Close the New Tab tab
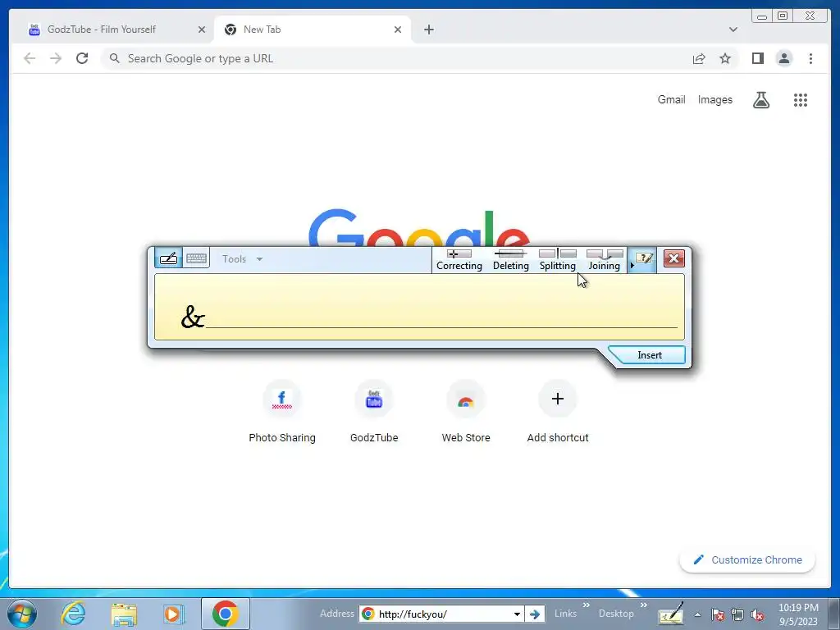The width and height of the screenshot is (840, 630). [x=398, y=30]
